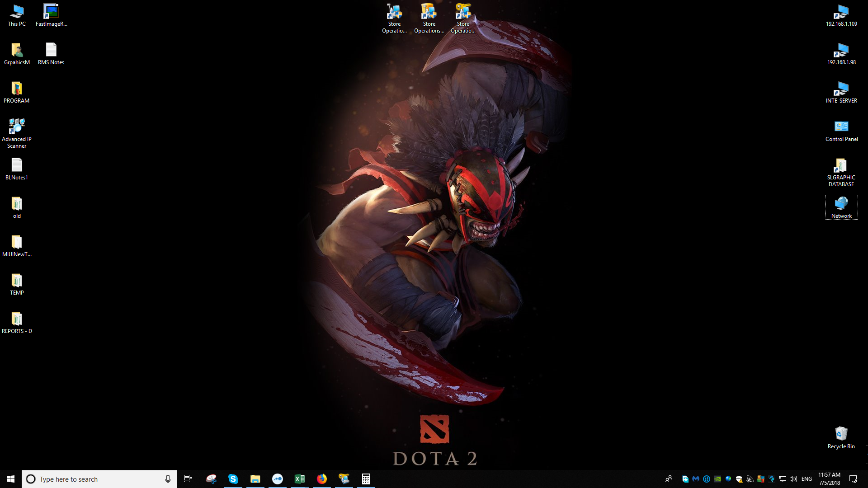Select the 192.168.1.109 remote desktop shortcut
The height and width of the screenshot is (488, 868).
coord(841,15)
